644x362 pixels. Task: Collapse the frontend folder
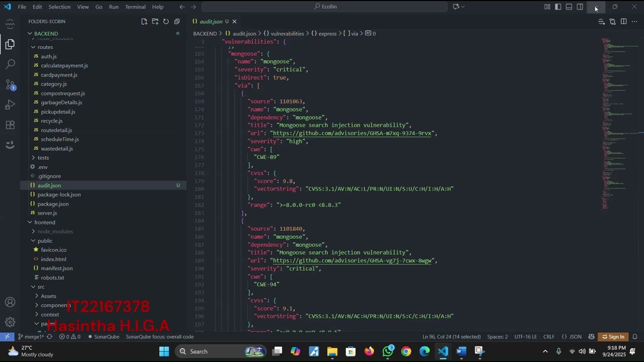30,222
